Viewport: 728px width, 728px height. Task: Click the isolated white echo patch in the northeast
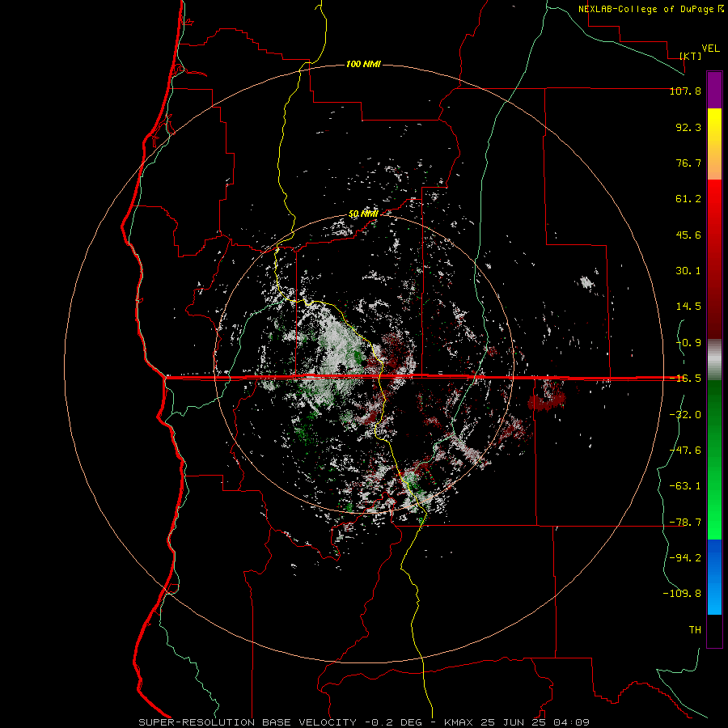point(587,282)
